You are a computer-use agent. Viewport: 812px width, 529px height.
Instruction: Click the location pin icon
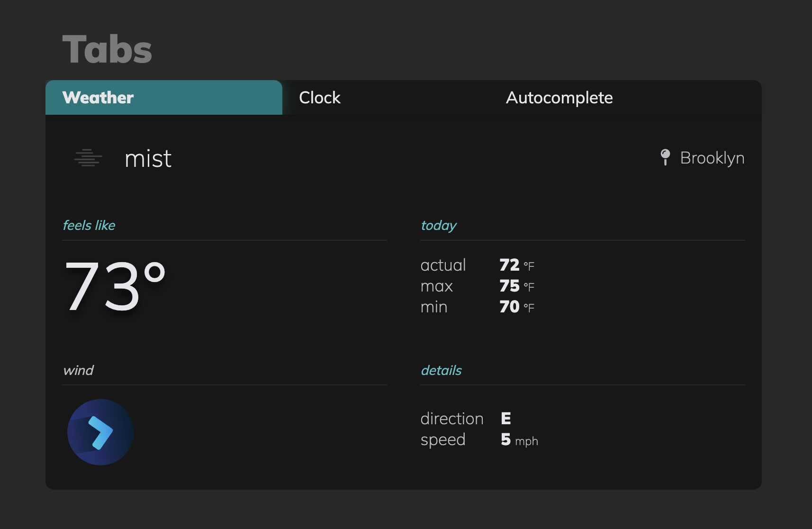665,157
